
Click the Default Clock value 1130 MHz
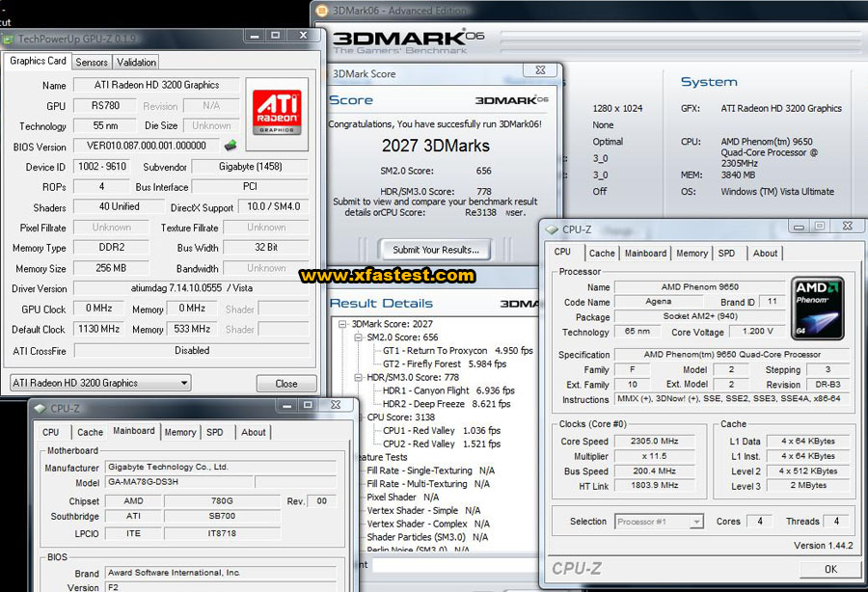click(x=99, y=329)
